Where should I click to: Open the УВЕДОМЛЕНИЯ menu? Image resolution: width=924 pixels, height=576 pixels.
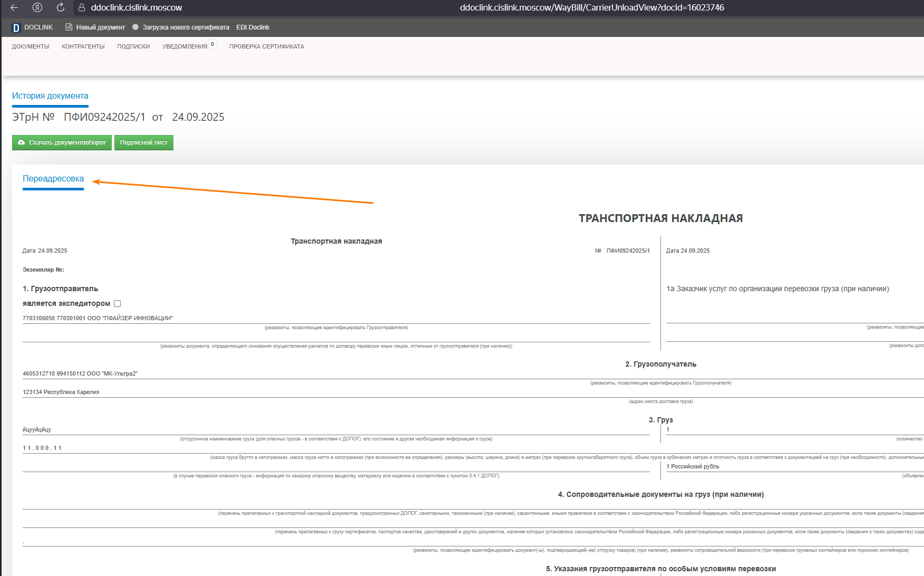pos(184,46)
